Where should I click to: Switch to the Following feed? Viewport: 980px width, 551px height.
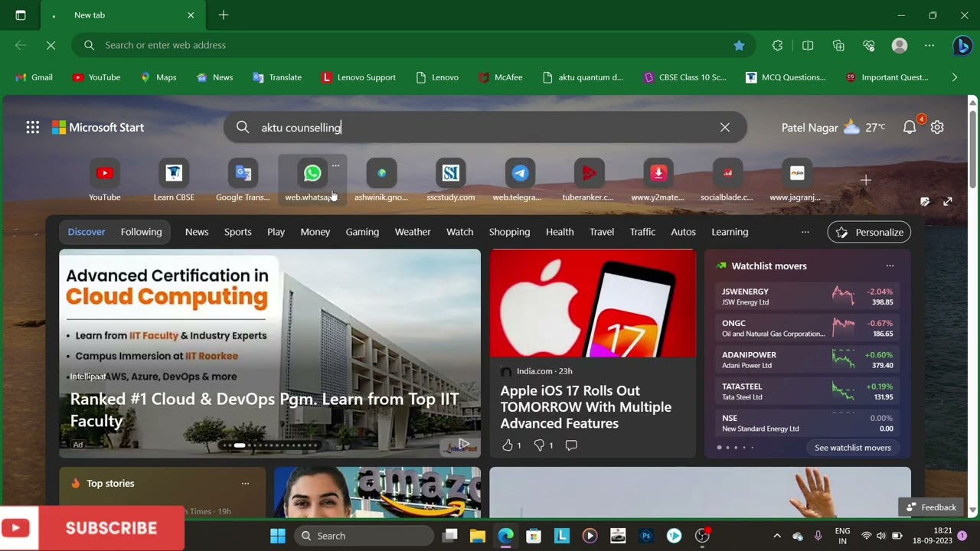[x=141, y=232]
